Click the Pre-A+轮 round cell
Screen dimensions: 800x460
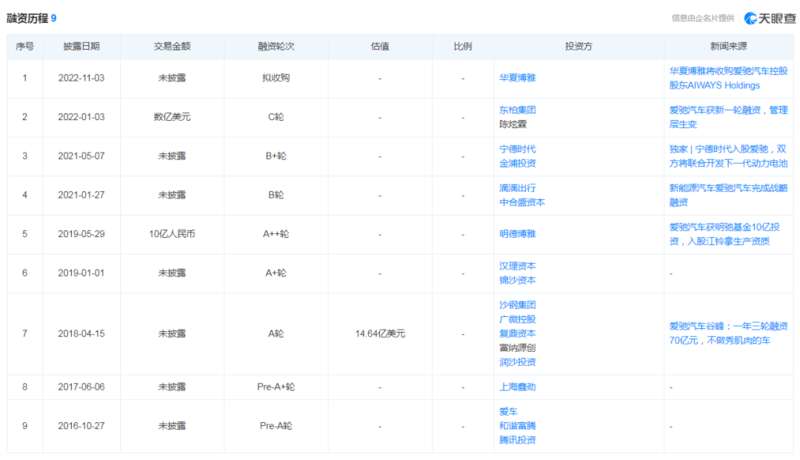pos(276,387)
